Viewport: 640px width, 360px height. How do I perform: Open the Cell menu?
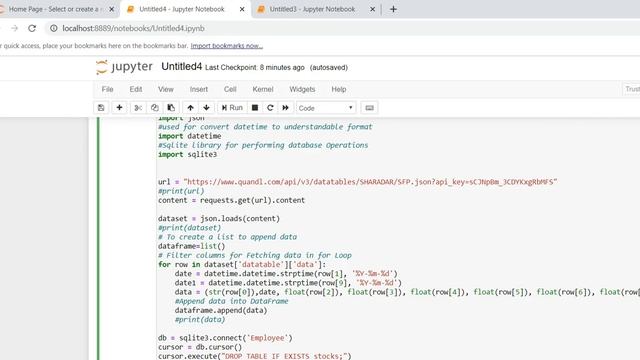pyautogui.click(x=230, y=89)
